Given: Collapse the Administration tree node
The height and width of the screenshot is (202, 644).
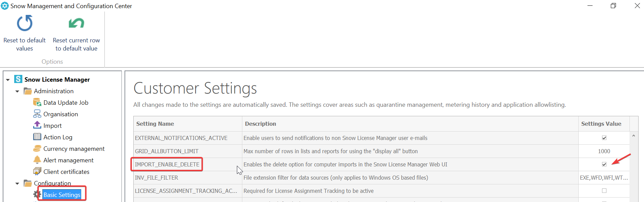Looking at the screenshot, I should 17,92.
